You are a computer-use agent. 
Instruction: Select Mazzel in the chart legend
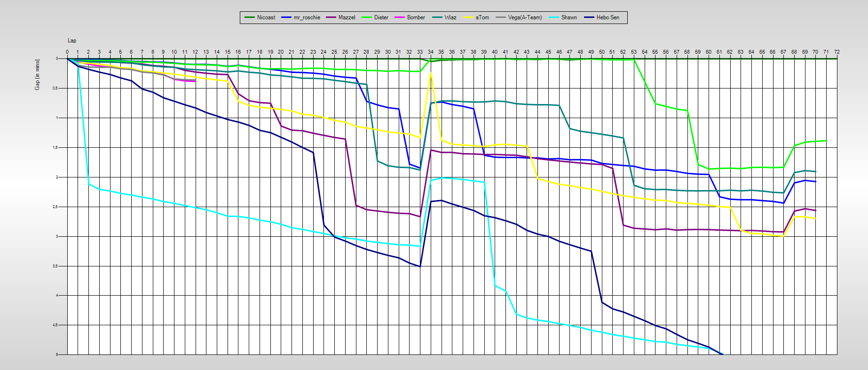point(347,17)
